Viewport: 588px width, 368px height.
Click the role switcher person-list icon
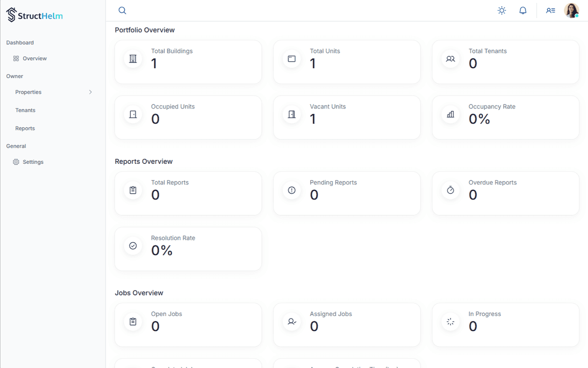550,10
